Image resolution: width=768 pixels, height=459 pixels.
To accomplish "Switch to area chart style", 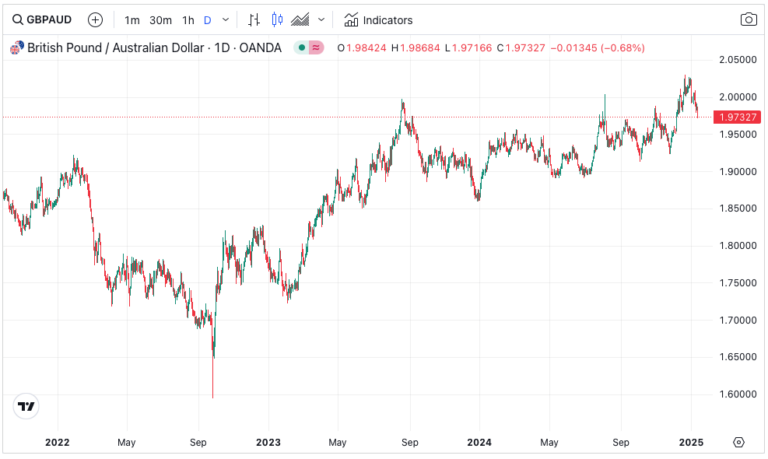I will pos(300,20).
